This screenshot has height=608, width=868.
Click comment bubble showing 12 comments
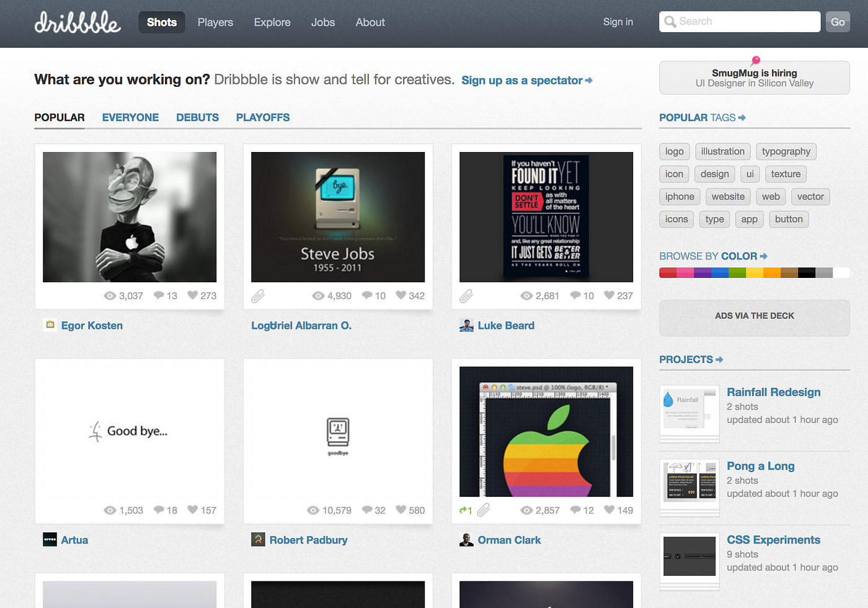pos(575,510)
